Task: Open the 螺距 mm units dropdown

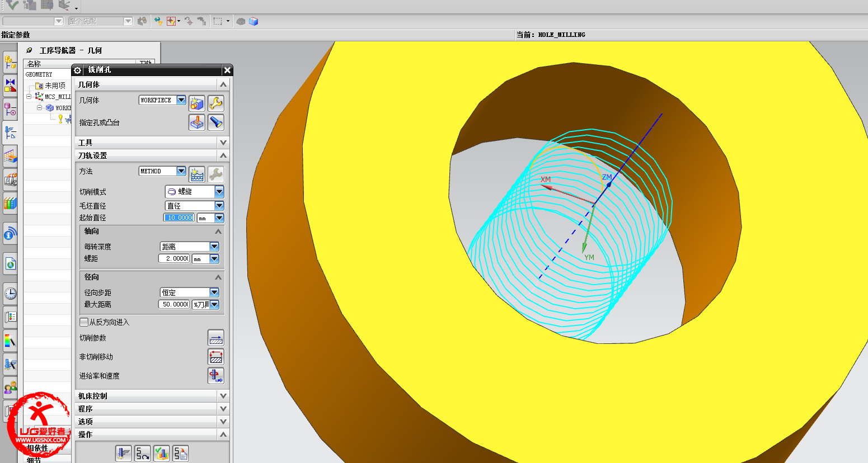Action: 214,259
